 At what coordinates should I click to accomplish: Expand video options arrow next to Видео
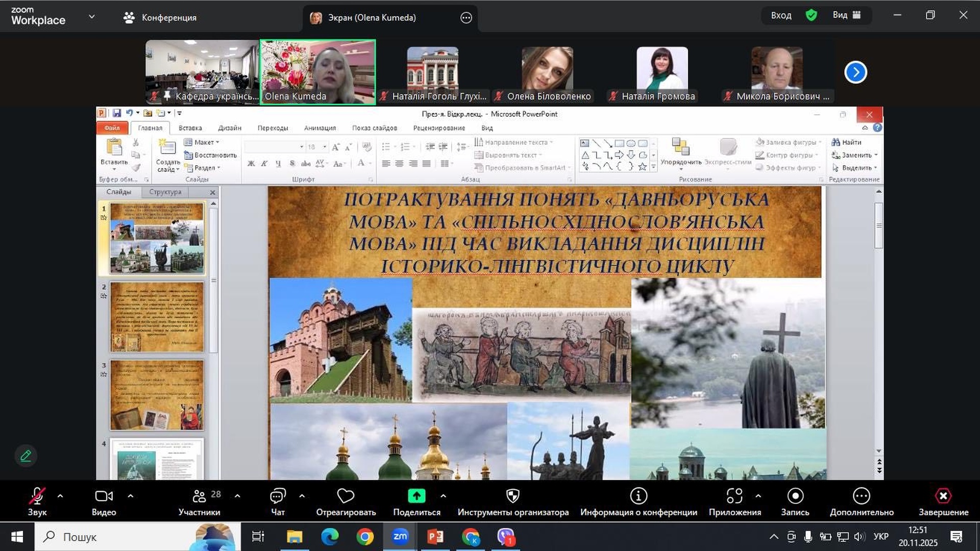click(x=130, y=496)
